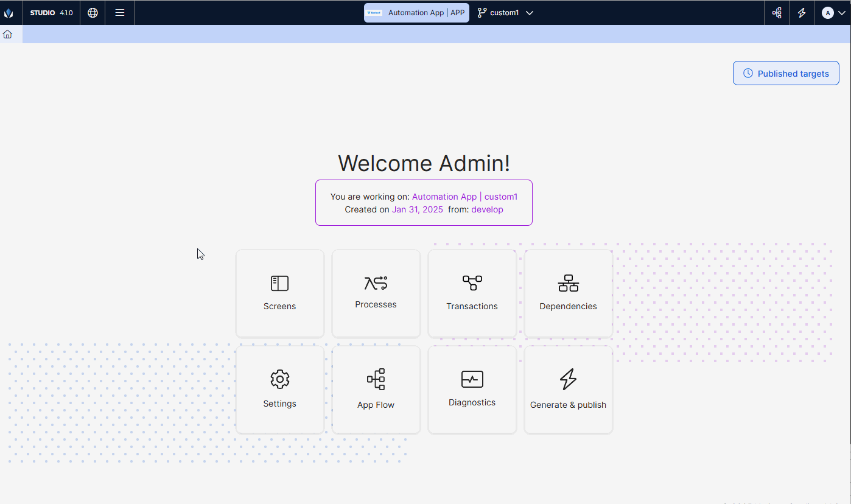851x504 pixels.
Task: Open the Processes tile
Action: (376, 293)
